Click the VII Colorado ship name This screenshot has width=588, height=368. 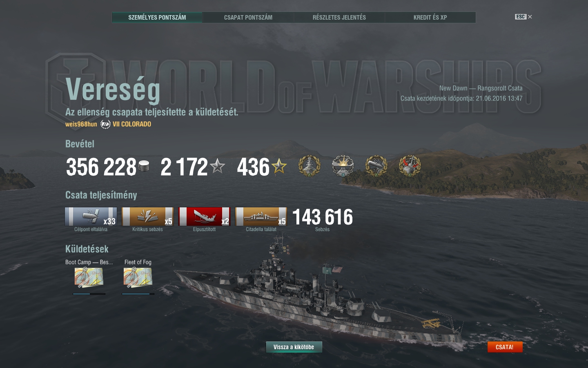pyautogui.click(x=132, y=124)
